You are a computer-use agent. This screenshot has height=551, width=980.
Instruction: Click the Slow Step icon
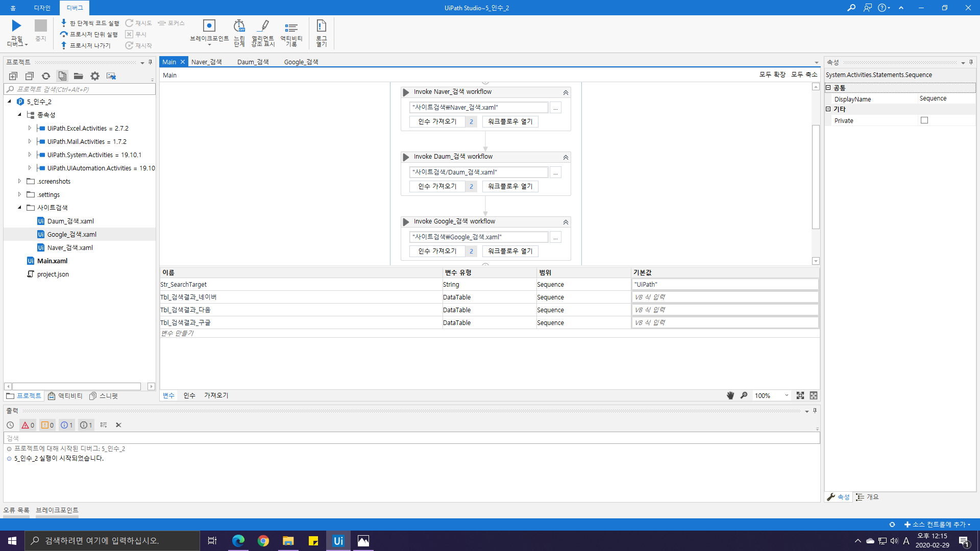[x=239, y=26]
